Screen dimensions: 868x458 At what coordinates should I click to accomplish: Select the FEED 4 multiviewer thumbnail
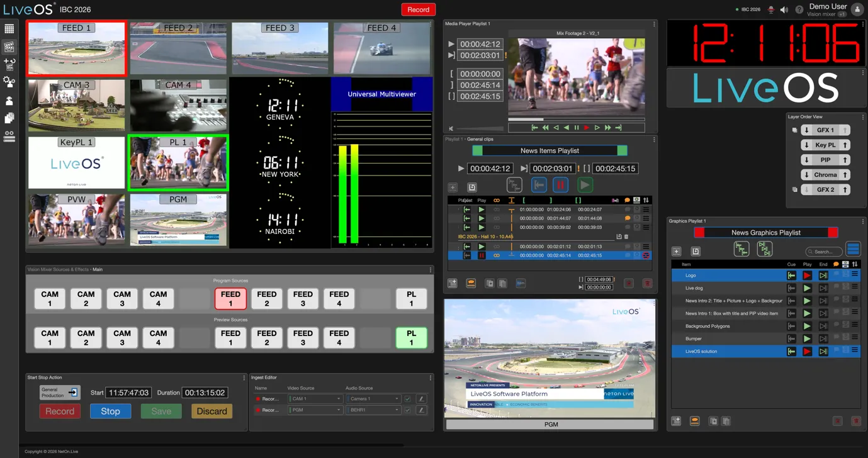[382, 49]
